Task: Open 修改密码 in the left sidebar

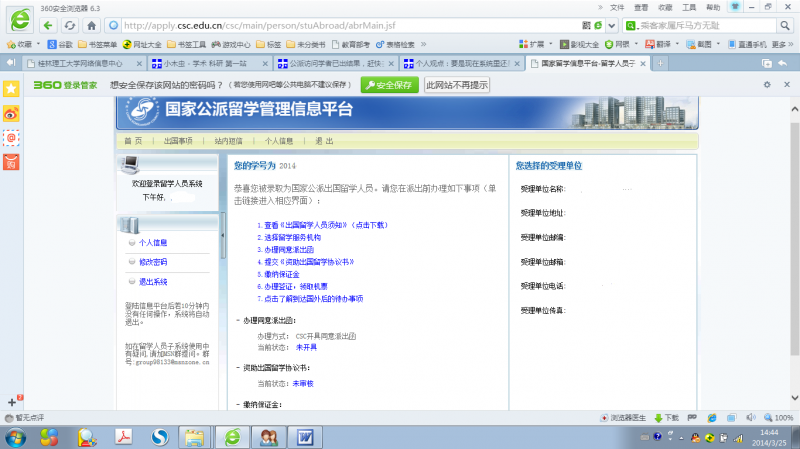Action: pos(153,262)
